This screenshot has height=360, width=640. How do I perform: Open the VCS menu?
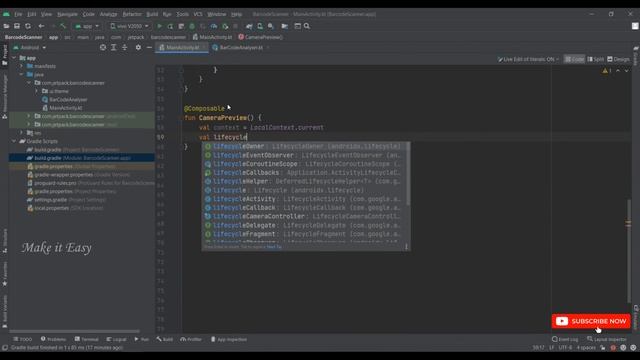(x=198, y=14)
